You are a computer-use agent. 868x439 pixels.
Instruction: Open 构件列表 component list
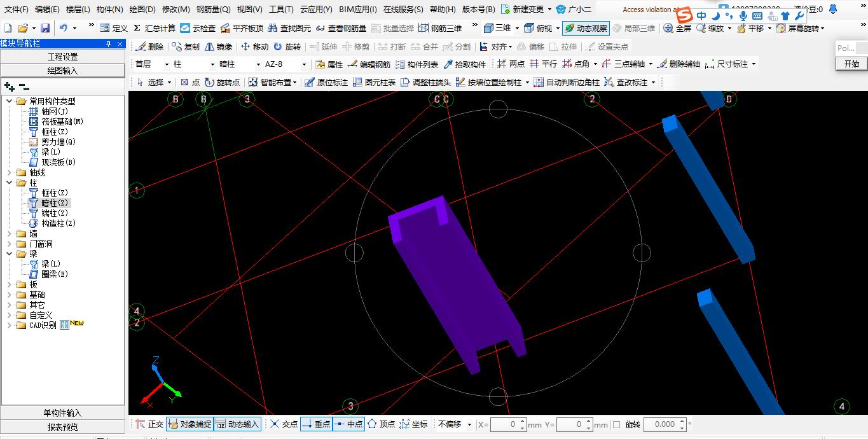[x=417, y=64]
